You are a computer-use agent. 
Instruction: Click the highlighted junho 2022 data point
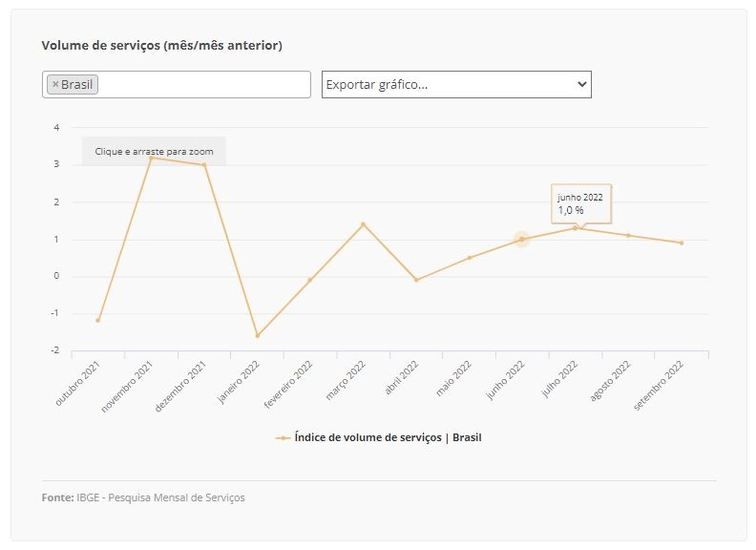pos(522,239)
